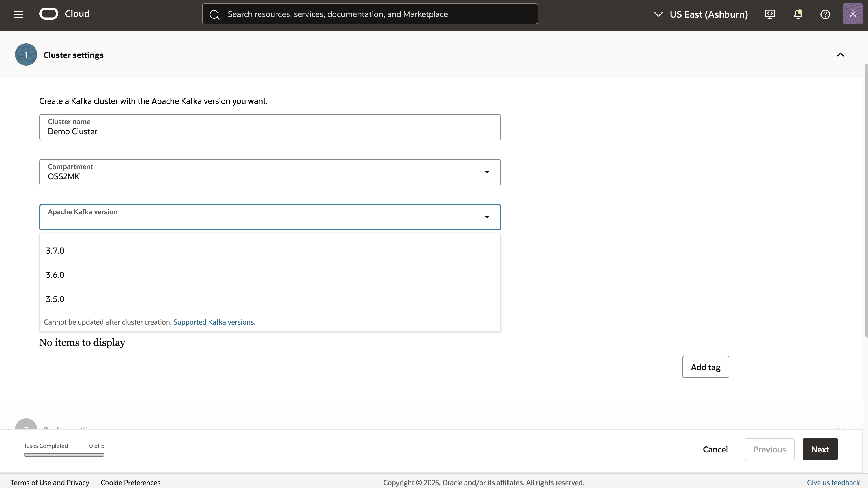Click the Tasks Completed progress bar
The image size is (868, 488).
64,455
